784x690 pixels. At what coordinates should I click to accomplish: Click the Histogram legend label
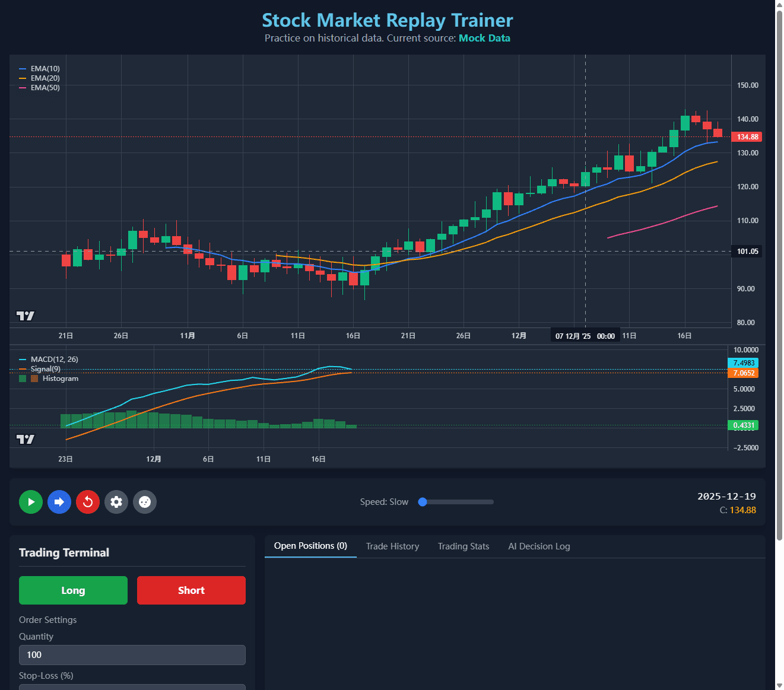tap(61, 379)
